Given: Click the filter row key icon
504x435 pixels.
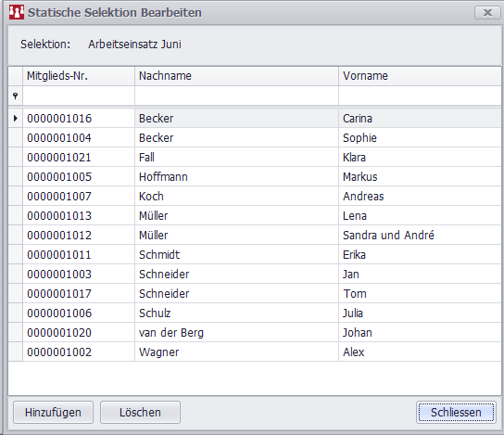Looking at the screenshot, I should point(15,96).
